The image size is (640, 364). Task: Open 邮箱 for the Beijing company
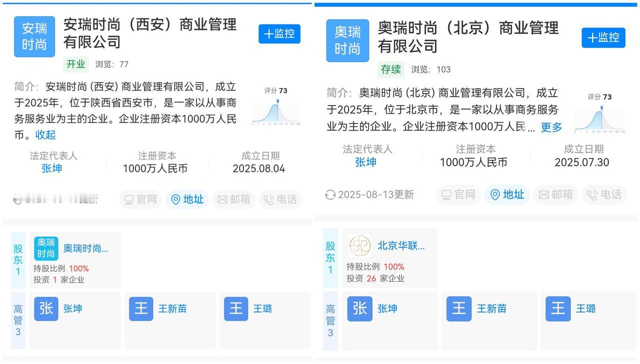tap(555, 194)
